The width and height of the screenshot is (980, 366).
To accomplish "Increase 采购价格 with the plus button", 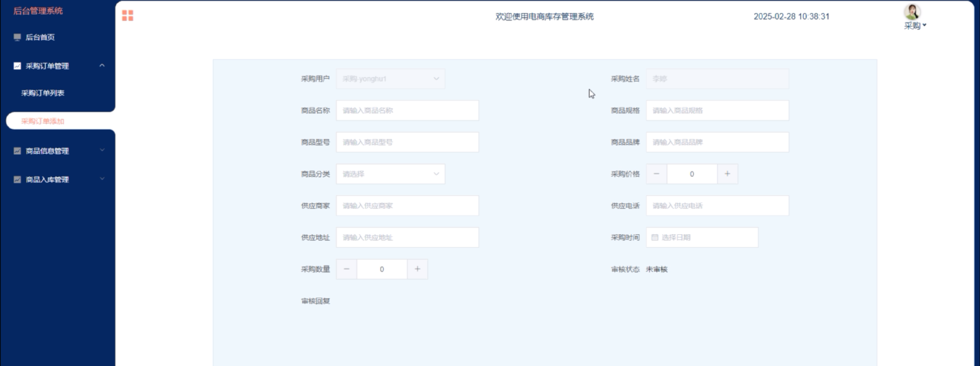I will pos(727,174).
